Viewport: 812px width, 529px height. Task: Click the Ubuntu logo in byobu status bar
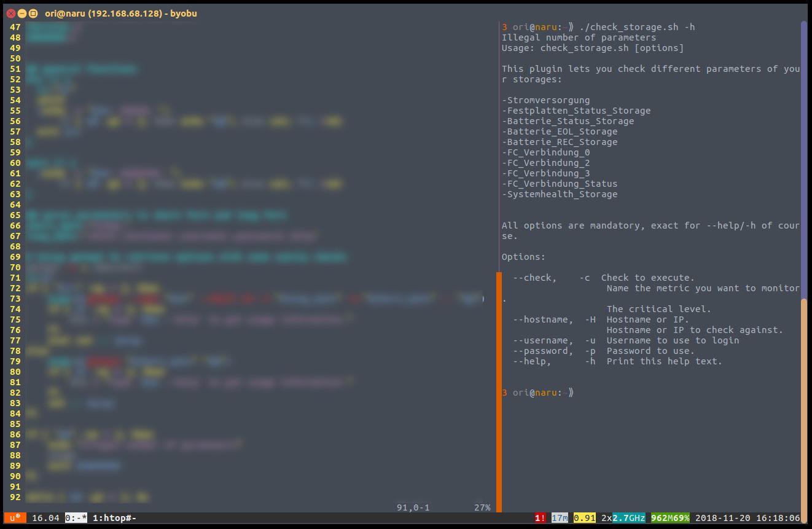point(15,518)
